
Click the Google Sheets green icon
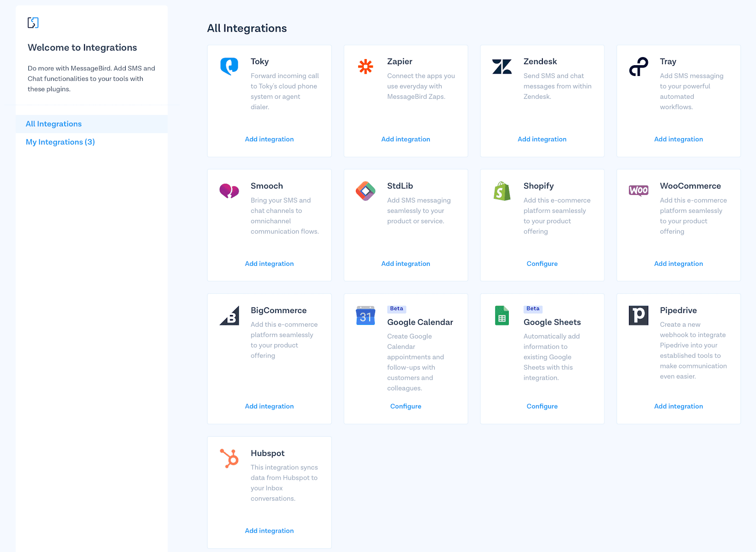pyautogui.click(x=502, y=315)
